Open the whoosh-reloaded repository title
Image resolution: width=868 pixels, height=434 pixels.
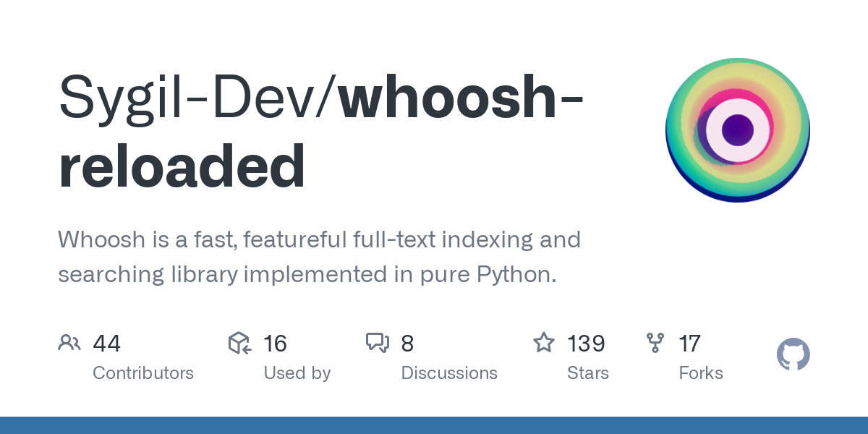[181, 166]
